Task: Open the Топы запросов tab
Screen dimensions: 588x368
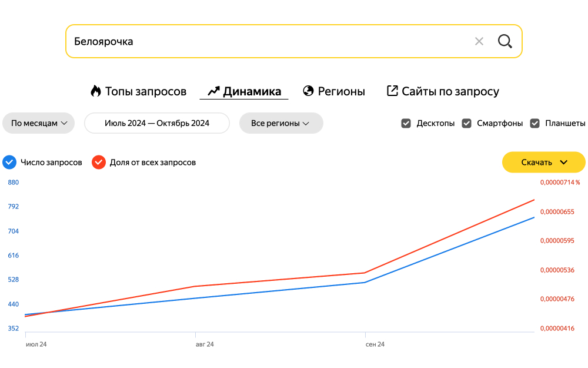Action: [138, 91]
